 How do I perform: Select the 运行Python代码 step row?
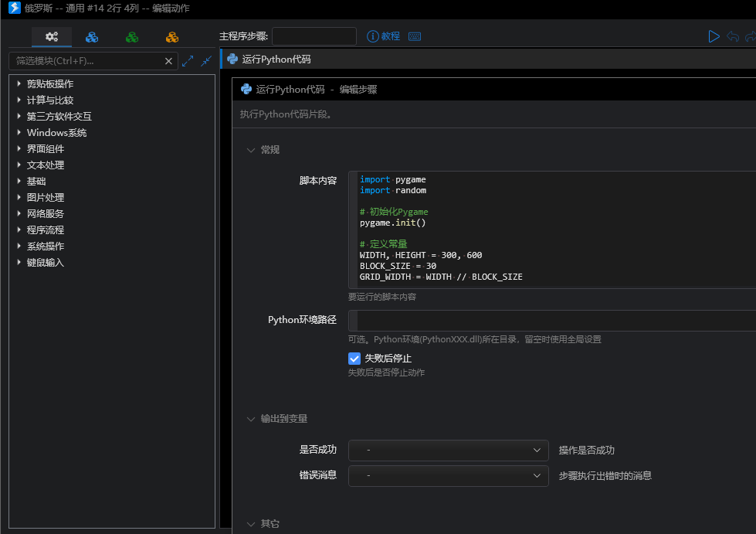[x=488, y=59]
